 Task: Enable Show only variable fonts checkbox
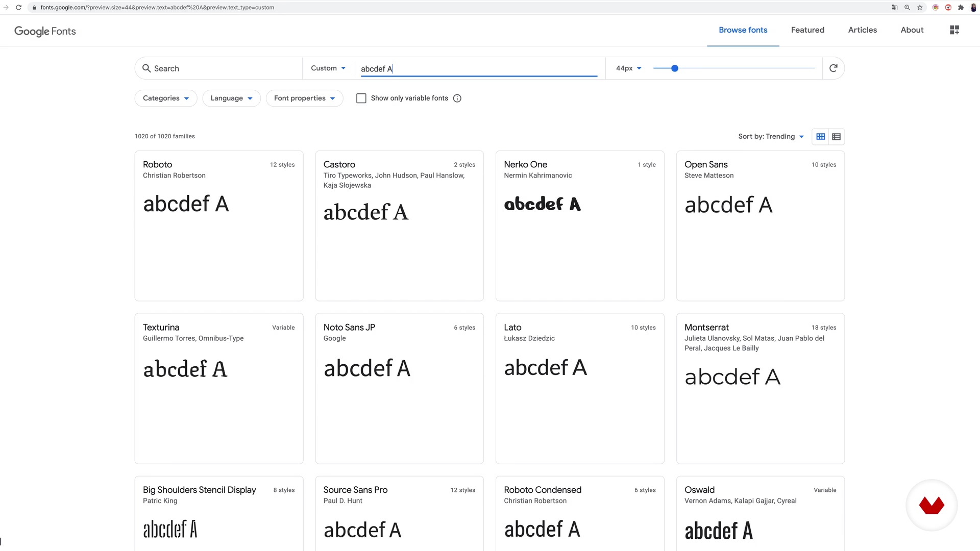pyautogui.click(x=361, y=98)
